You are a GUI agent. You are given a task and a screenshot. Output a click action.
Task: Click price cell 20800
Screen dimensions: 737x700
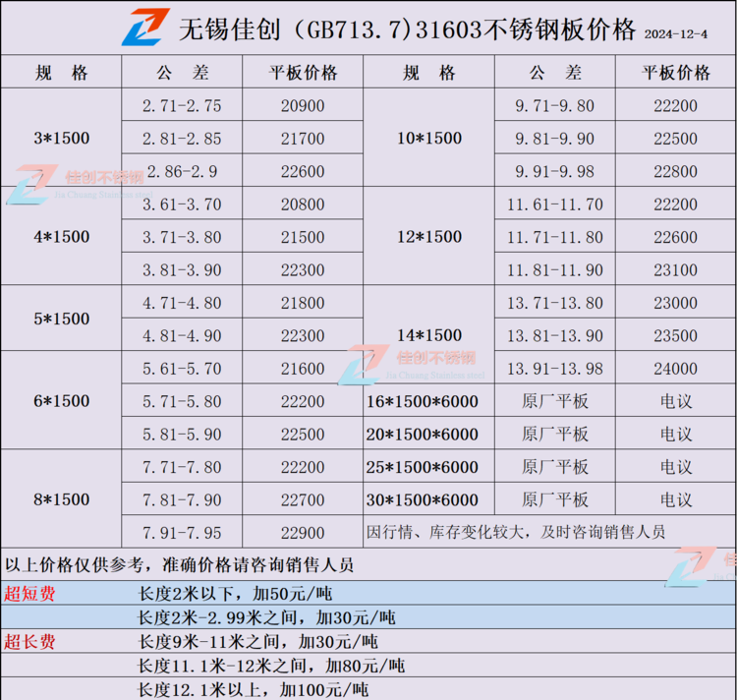click(303, 204)
